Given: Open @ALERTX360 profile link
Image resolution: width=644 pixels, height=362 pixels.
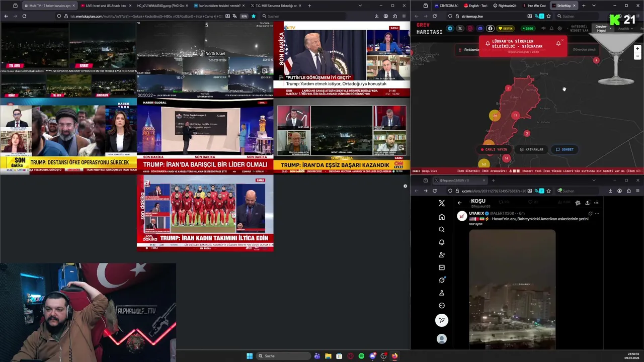Looking at the screenshot, I should tap(502, 213).
